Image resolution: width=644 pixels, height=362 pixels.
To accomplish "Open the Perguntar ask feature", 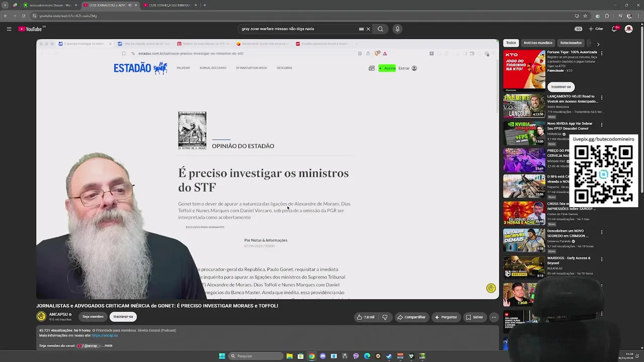I will (x=446, y=317).
